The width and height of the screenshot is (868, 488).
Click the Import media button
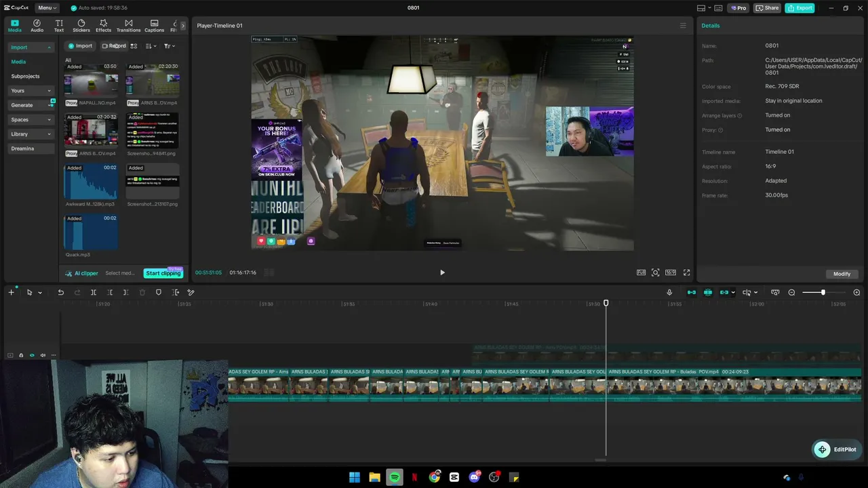[80, 46]
